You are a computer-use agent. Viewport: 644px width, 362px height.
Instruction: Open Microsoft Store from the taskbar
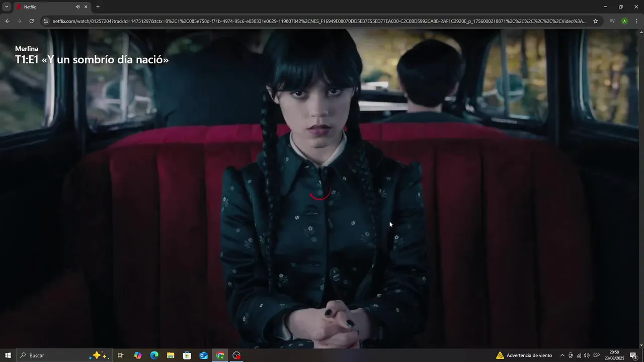tap(187, 355)
